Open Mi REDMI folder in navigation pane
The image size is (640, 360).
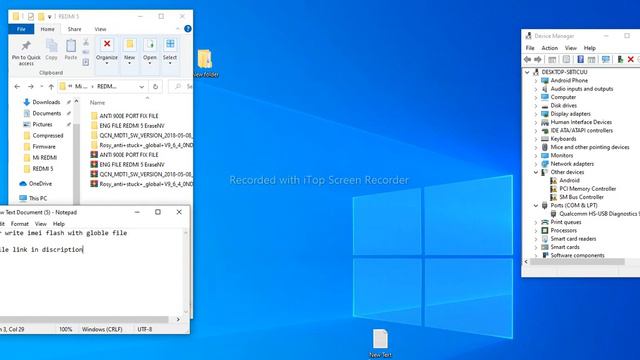(x=40, y=158)
